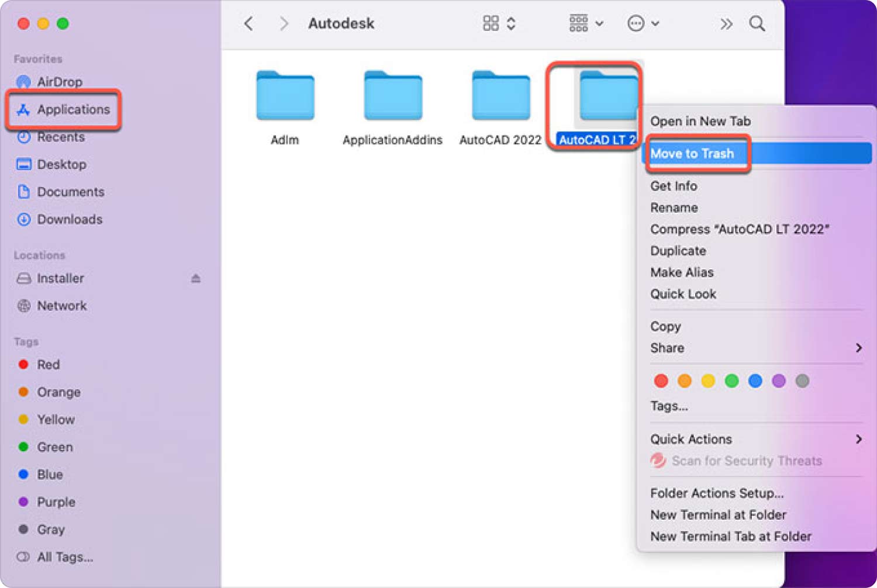Viewport: 877px width, 588px height.
Task: Apply the purple tag color dot
Action: [x=779, y=381]
